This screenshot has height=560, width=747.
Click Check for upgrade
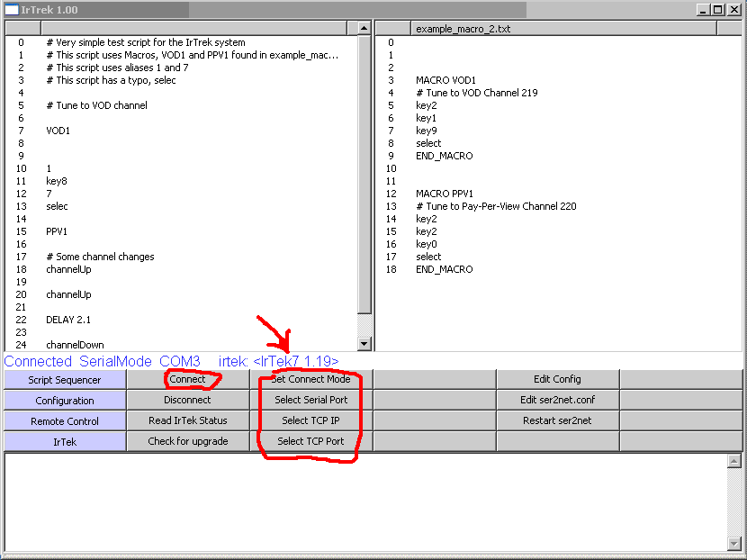pyautogui.click(x=188, y=441)
